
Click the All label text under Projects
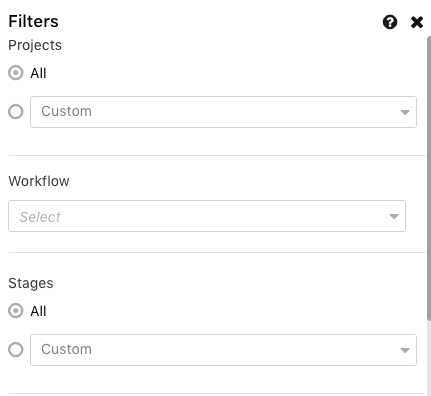pos(38,73)
